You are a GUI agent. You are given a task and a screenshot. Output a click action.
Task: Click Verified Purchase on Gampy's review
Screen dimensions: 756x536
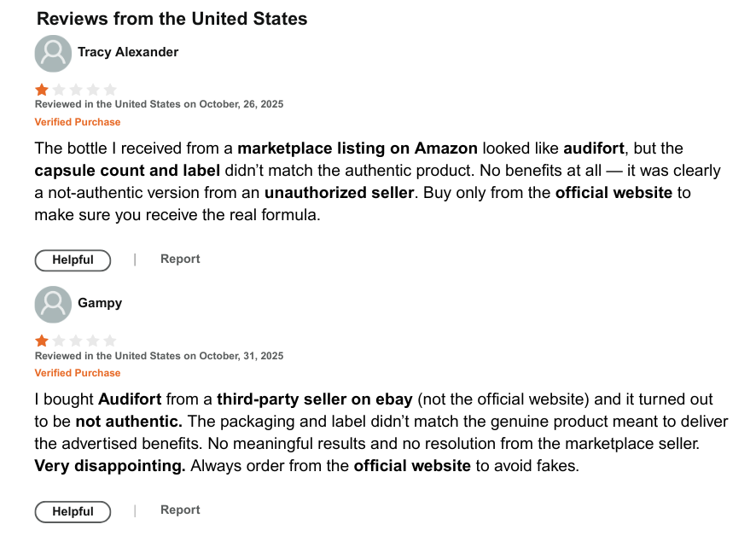[78, 373]
